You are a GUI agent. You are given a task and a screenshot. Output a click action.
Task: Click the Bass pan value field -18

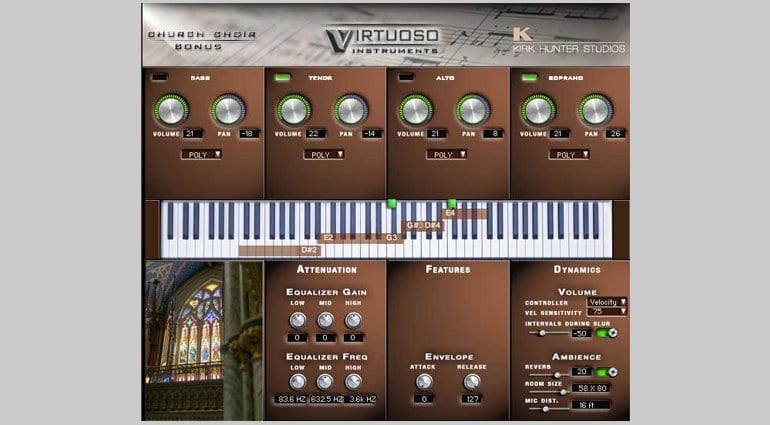click(249, 134)
